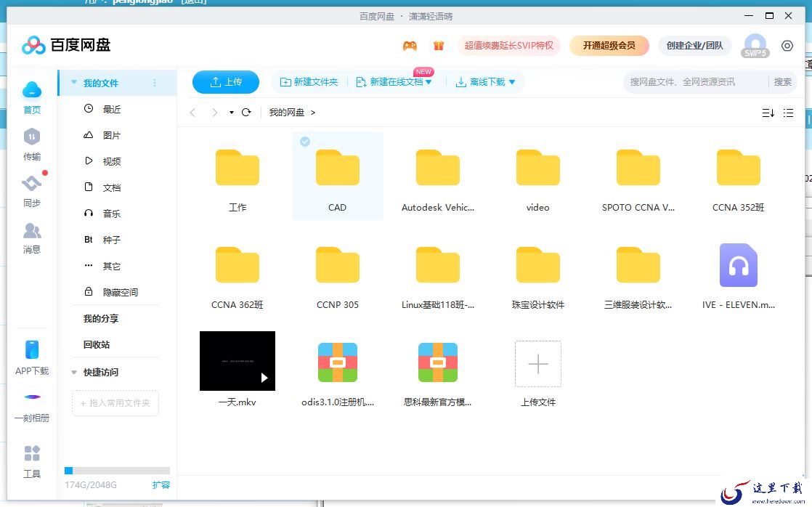
Task: Open 回收站 recycle bin
Action: pos(97,344)
